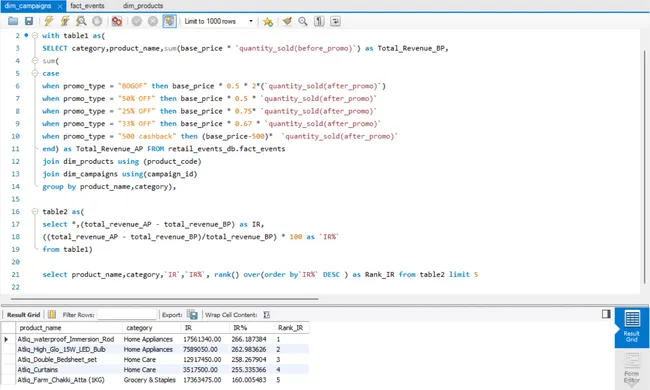This screenshot has width=650, height=390.
Task: Execute statement under cursor
Action: pyautogui.click(x=65, y=21)
